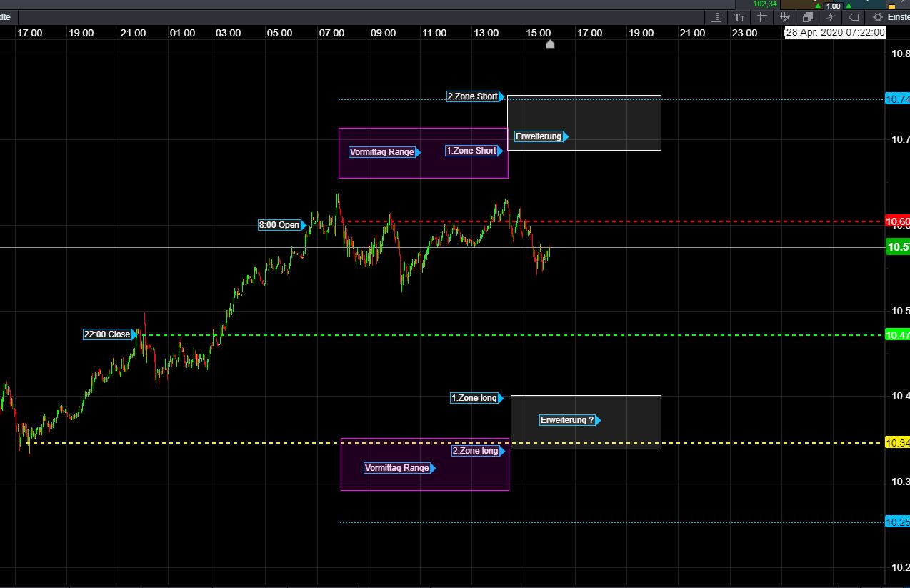Screen dimensions: 910x588
Task: Toggle the chart grid icon
Action: click(x=762, y=17)
